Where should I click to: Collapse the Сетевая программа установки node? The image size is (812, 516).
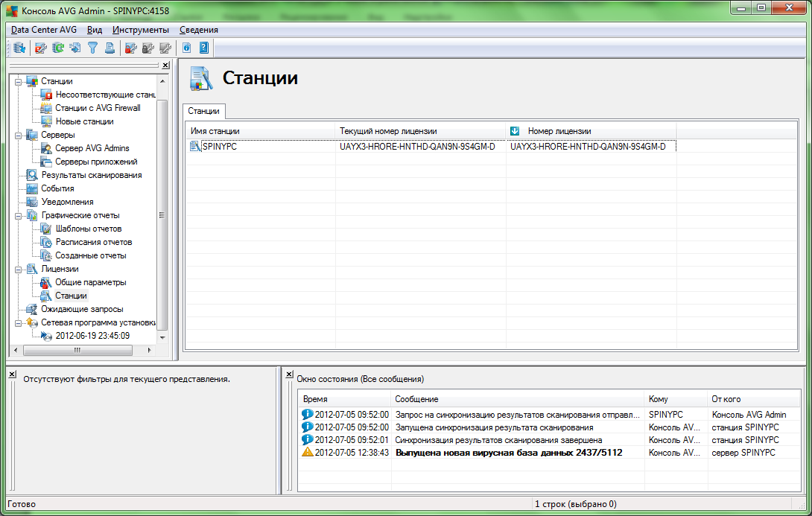(18, 323)
